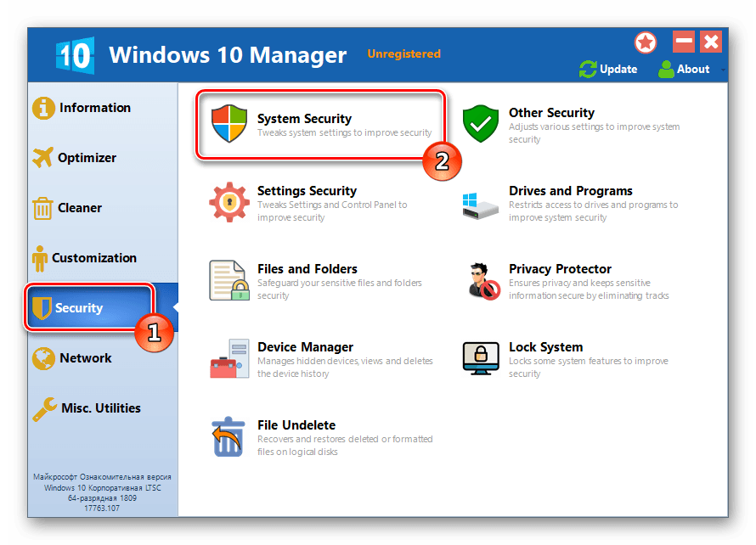Click the Windows version info 17763.107 text
Image resolution: width=756 pixels, height=545 pixels.
(x=102, y=508)
